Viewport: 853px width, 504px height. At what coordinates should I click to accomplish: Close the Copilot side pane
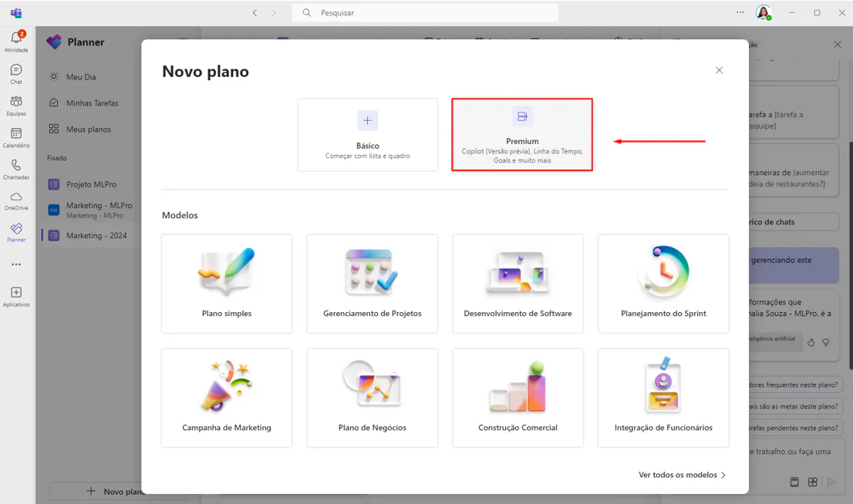click(838, 45)
